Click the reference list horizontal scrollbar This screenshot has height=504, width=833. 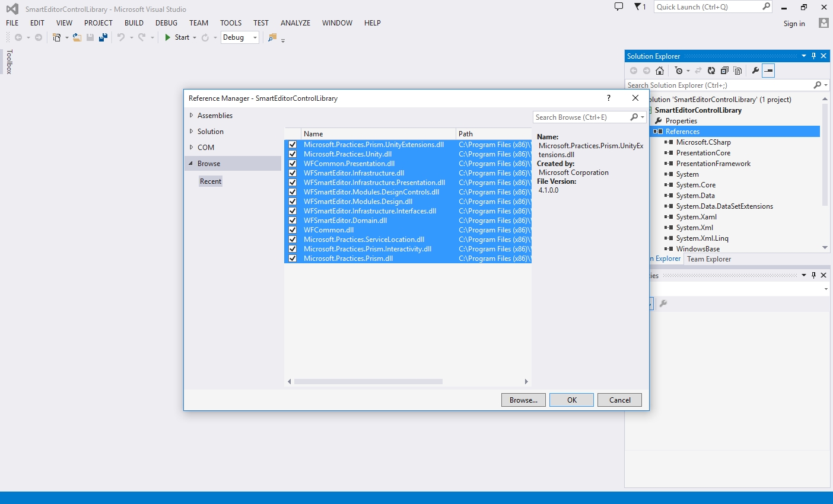(x=368, y=382)
